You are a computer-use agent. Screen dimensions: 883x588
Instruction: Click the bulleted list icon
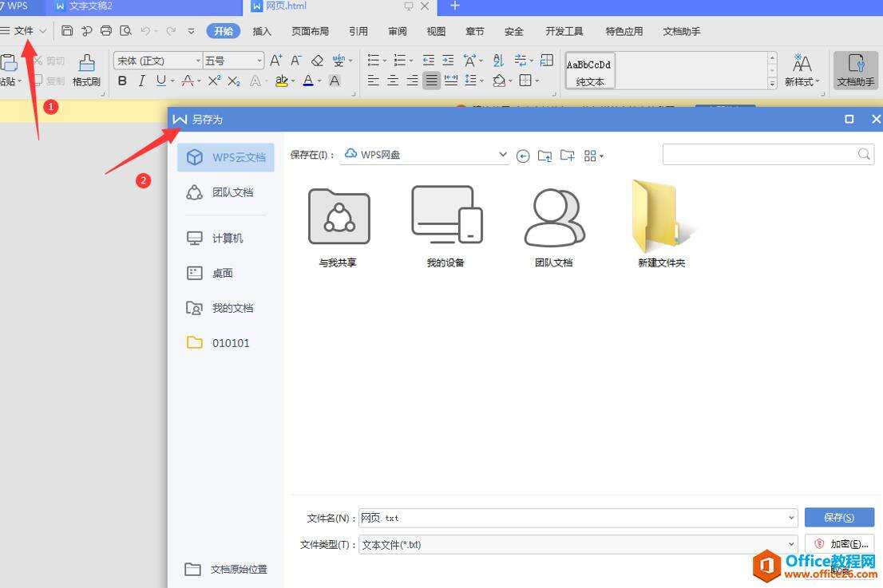click(374, 60)
